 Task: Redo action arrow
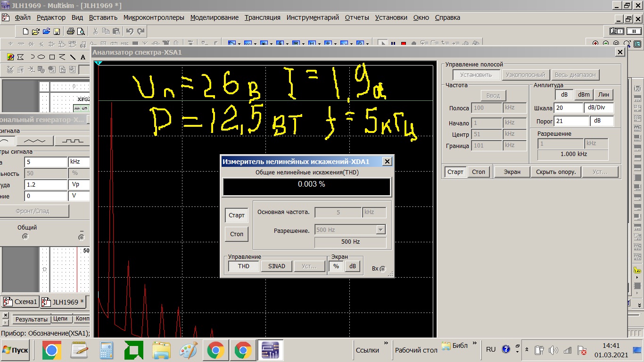click(x=140, y=32)
